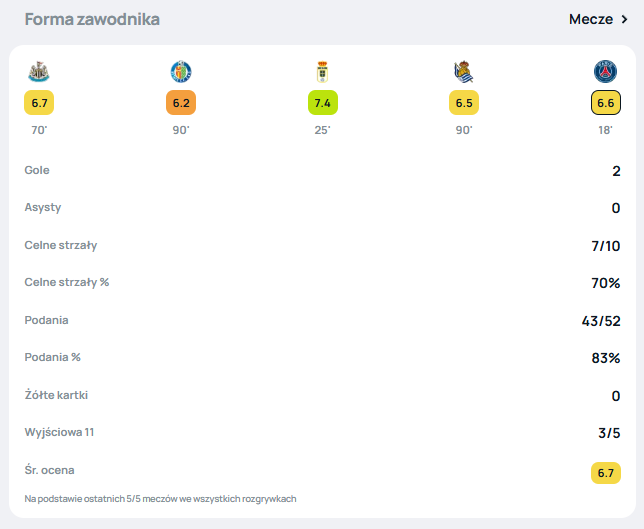Click the green 7.4 rating badge
Screen dimensions: 644x529
point(323,102)
